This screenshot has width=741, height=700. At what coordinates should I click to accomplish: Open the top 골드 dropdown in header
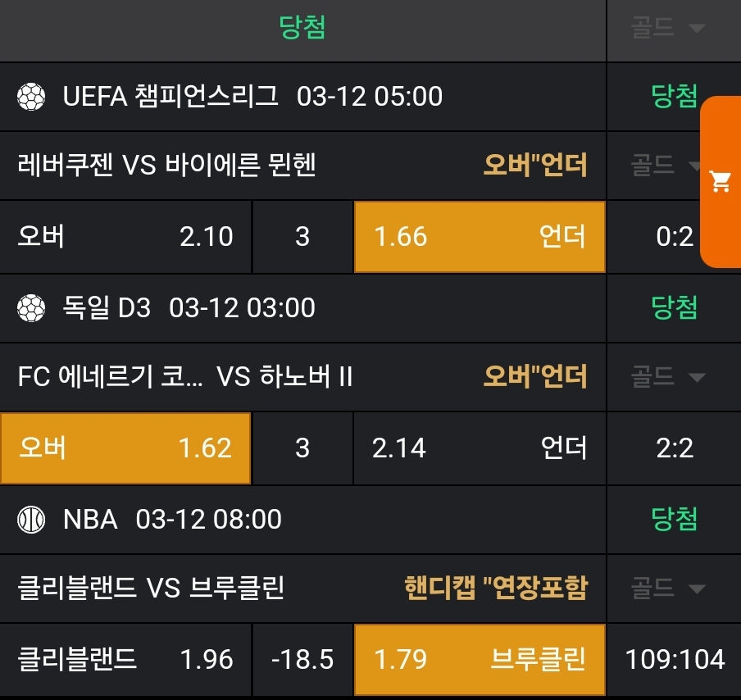pos(667,28)
